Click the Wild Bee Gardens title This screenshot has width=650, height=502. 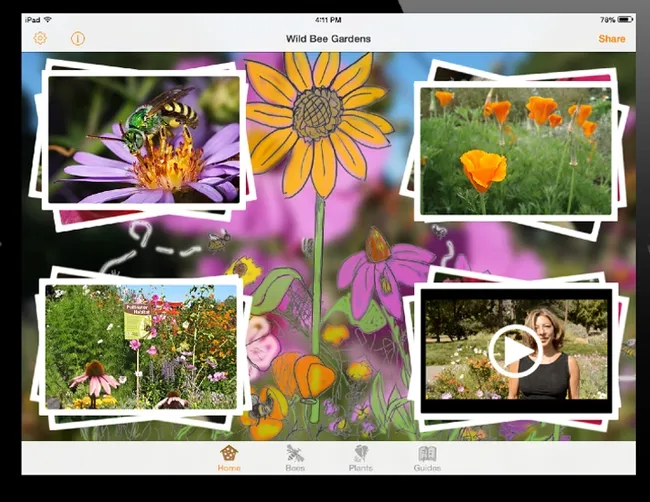pyautogui.click(x=328, y=39)
